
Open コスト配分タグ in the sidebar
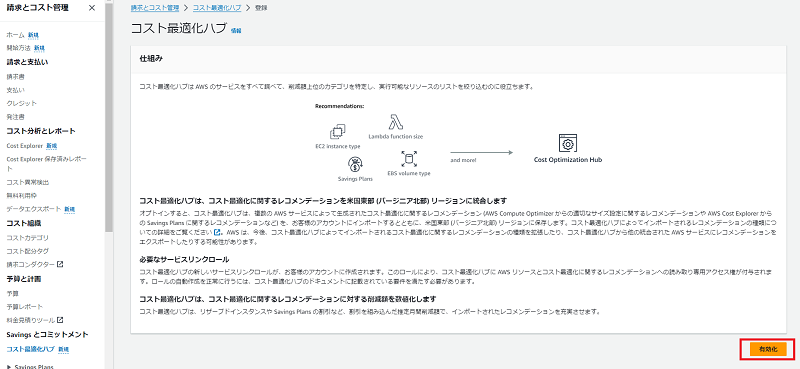(28, 251)
